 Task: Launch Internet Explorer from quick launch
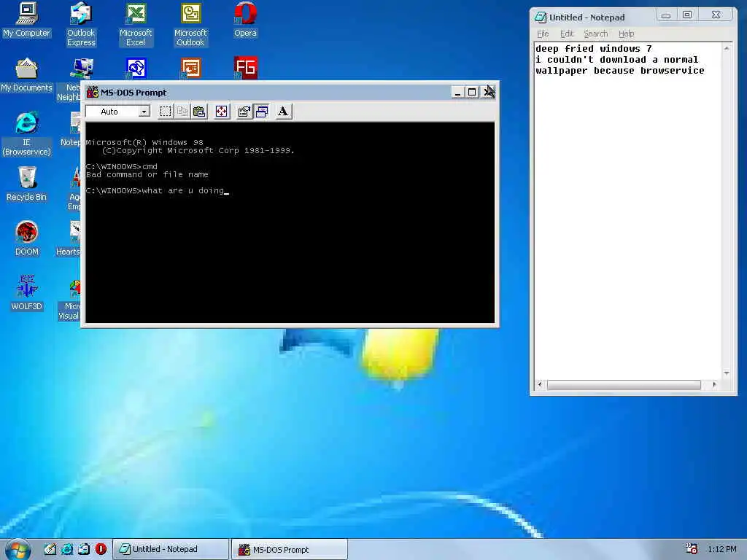(x=67, y=549)
